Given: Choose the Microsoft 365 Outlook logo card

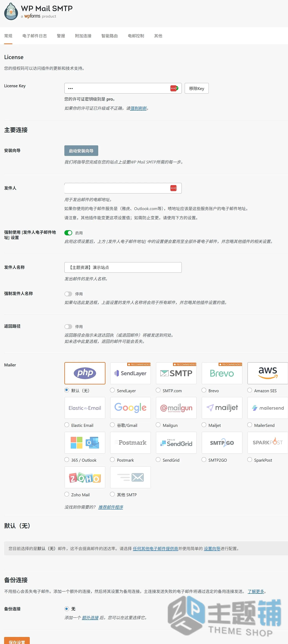Looking at the screenshot, I should click(85, 443).
